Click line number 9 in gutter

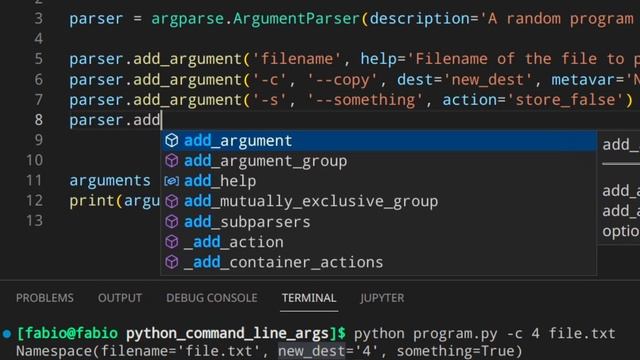(38, 140)
